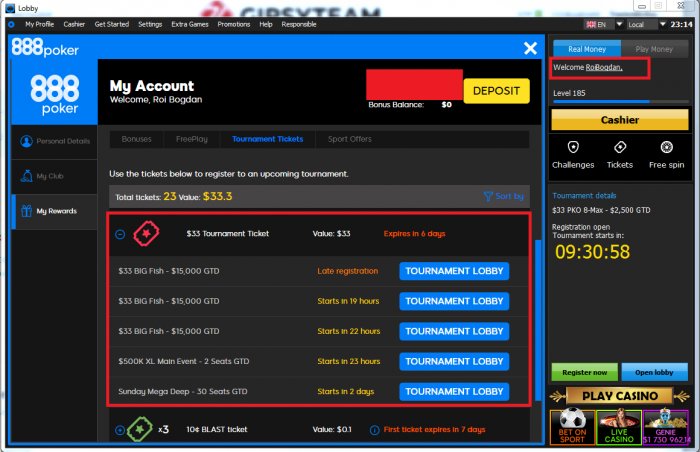Click the green Register now button
700x452 pixels.
[584, 372]
